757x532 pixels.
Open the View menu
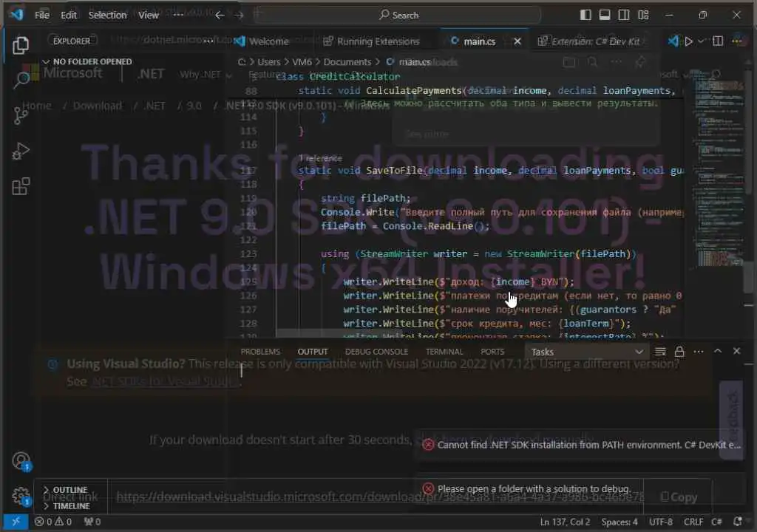[x=148, y=16]
